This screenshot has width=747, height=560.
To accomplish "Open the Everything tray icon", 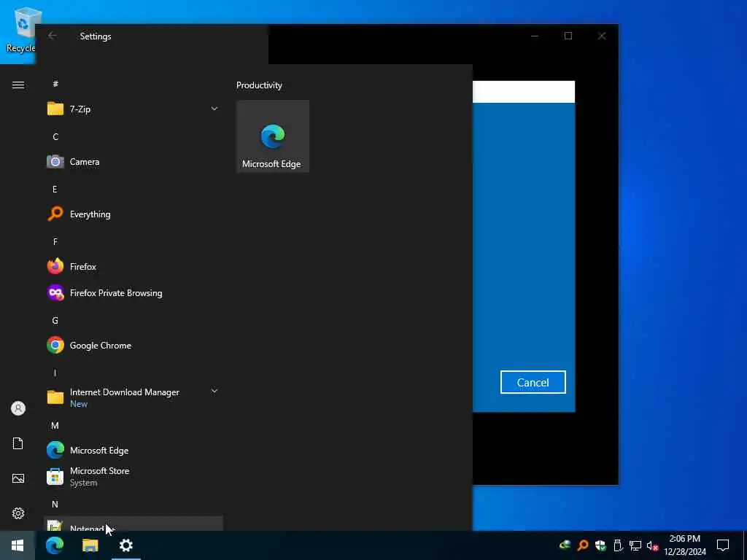I will pos(582,545).
